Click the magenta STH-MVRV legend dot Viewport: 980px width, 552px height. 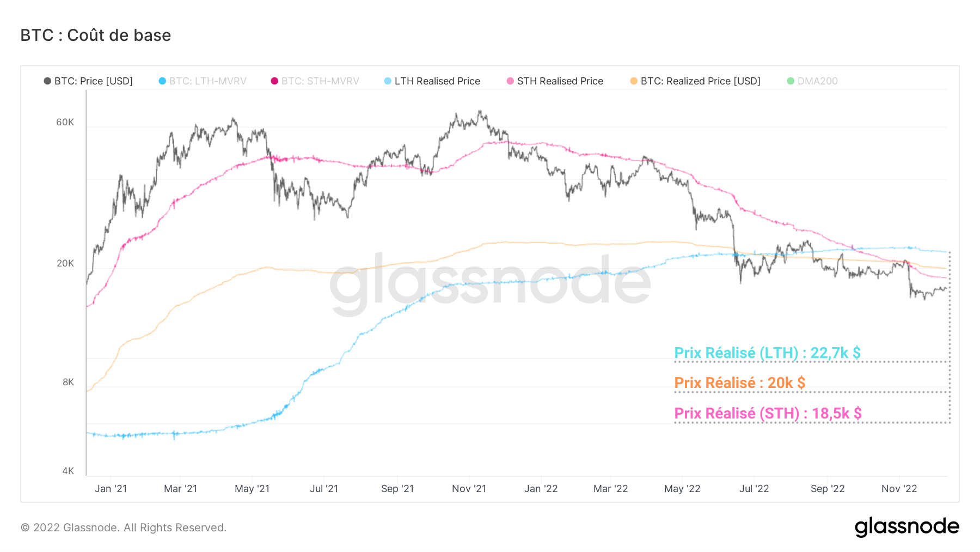pos(274,81)
